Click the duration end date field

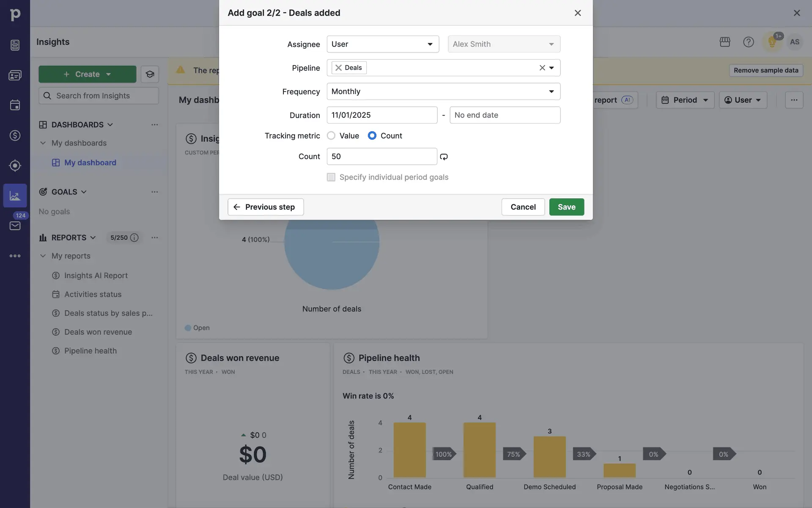pos(505,115)
